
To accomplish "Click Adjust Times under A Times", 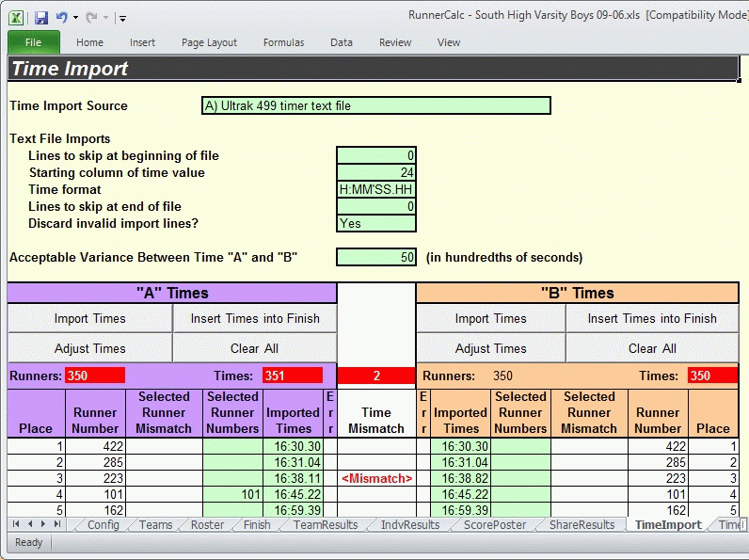I will point(89,348).
